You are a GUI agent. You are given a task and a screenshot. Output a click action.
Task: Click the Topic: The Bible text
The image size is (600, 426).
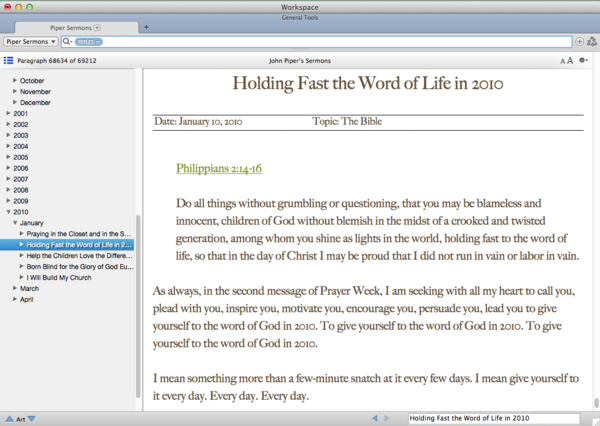point(347,121)
